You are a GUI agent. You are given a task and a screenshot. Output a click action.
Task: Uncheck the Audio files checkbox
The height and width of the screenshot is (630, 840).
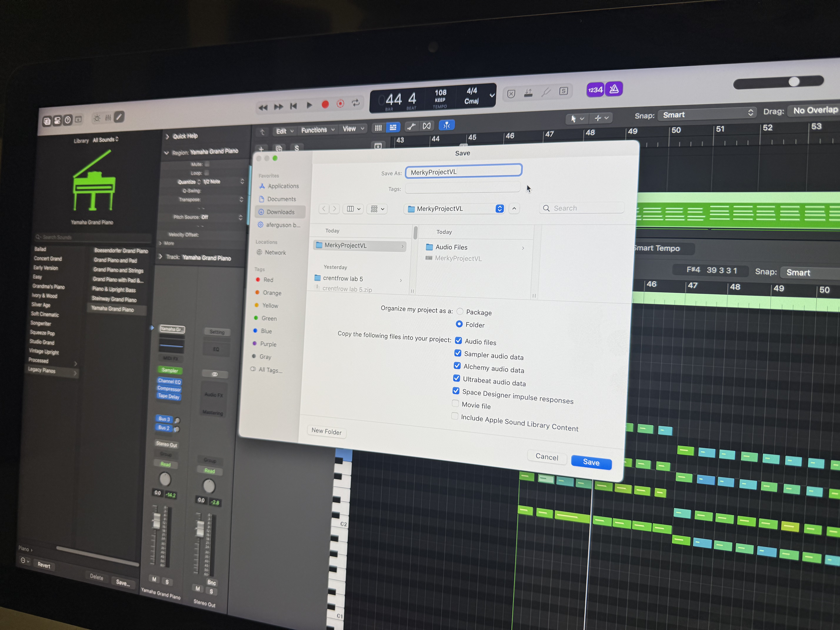coord(458,341)
